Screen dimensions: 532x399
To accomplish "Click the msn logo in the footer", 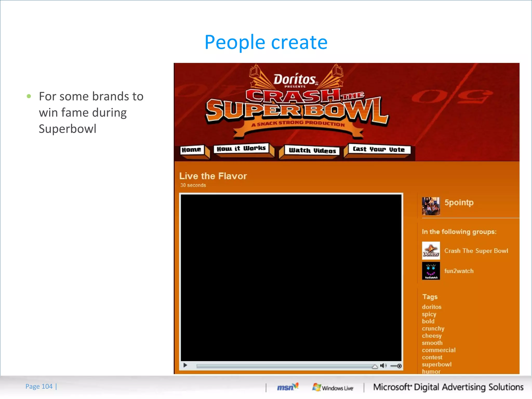I will [287, 387].
